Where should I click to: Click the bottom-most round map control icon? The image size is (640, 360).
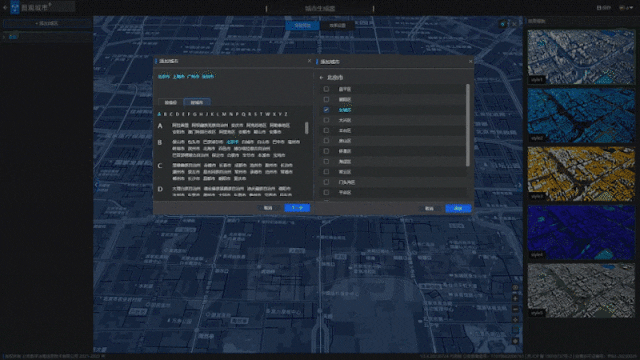coord(515,341)
